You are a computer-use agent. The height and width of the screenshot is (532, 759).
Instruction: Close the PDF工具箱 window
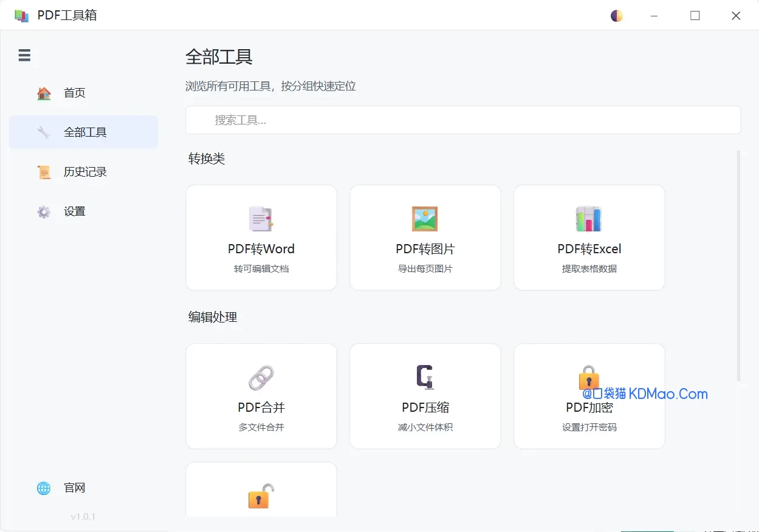point(736,16)
